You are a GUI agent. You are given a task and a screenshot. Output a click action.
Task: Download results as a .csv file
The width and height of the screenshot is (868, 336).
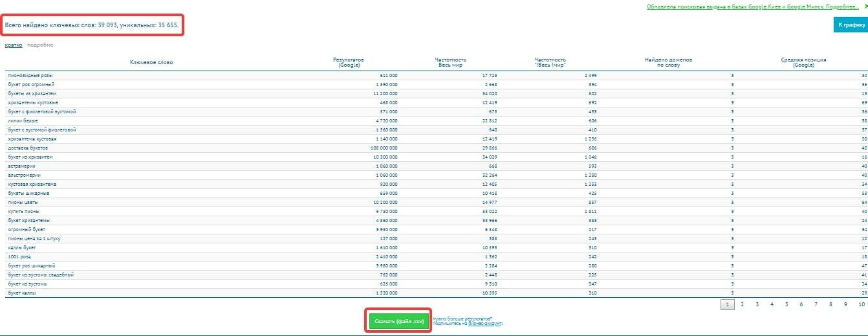point(399,321)
